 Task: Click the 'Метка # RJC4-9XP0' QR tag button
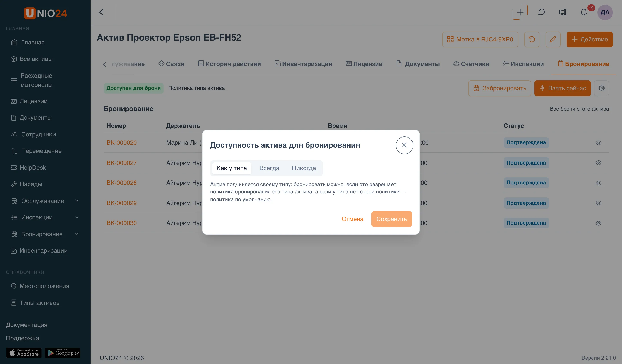click(x=480, y=39)
